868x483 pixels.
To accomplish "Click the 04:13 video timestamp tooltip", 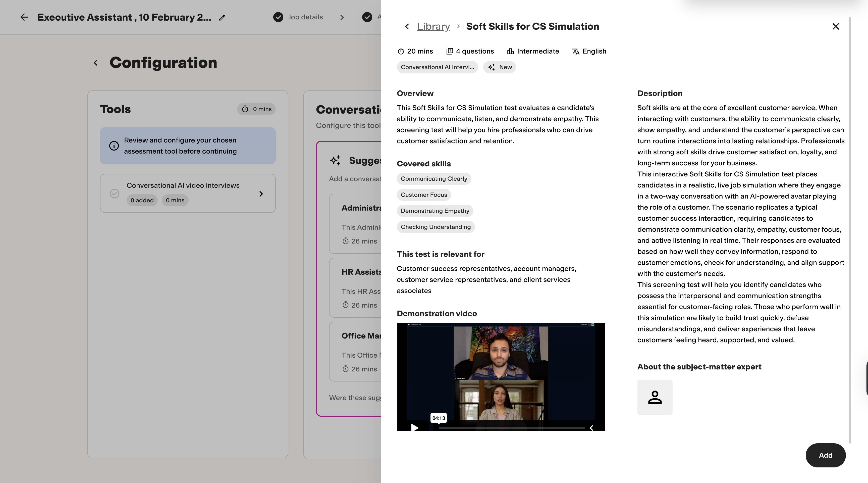I will pyautogui.click(x=439, y=418).
